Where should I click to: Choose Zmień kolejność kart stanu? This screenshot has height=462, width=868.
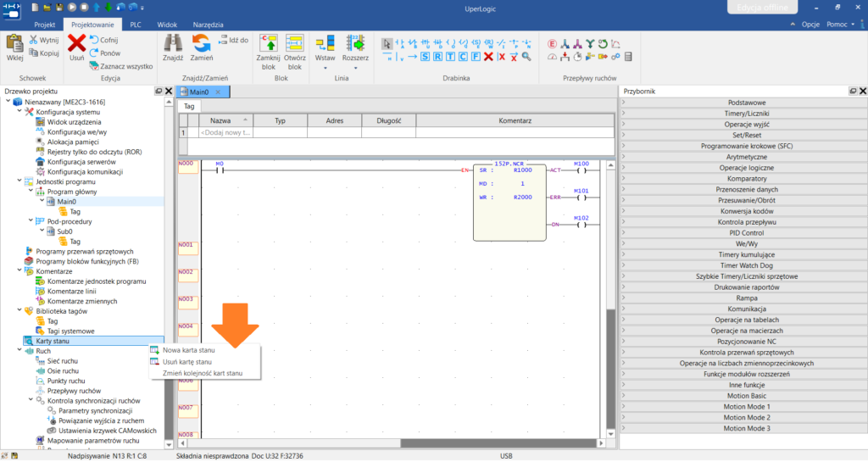(205, 374)
